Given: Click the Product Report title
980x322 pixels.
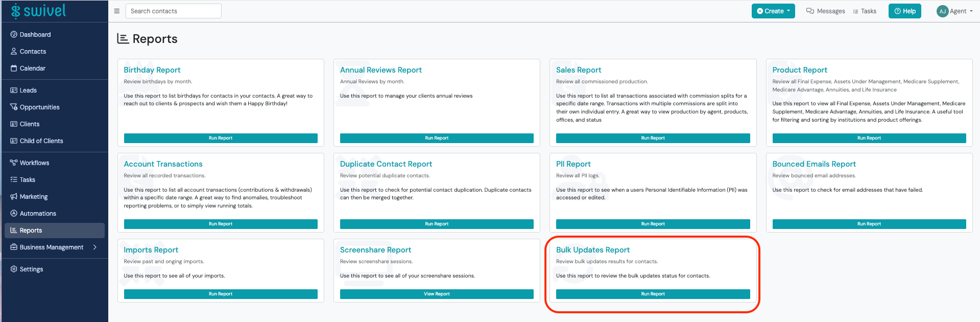Looking at the screenshot, I should click(800, 70).
